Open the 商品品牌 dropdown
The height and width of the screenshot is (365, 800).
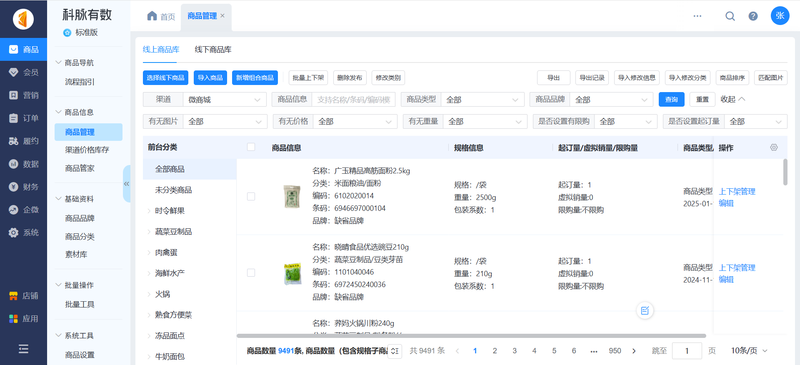612,100
